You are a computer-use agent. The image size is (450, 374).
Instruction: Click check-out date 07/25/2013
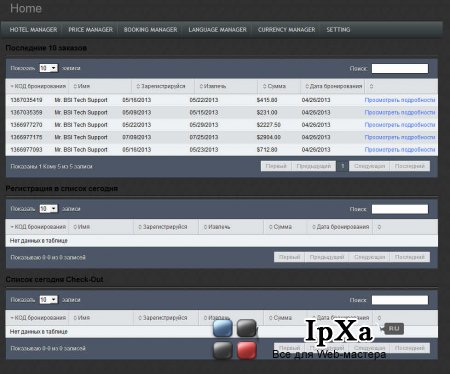(x=204, y=137)
